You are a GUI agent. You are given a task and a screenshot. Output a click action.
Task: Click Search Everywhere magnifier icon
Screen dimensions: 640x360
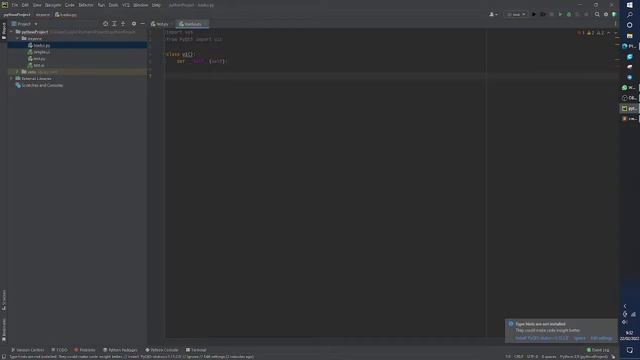coord(597,15)
